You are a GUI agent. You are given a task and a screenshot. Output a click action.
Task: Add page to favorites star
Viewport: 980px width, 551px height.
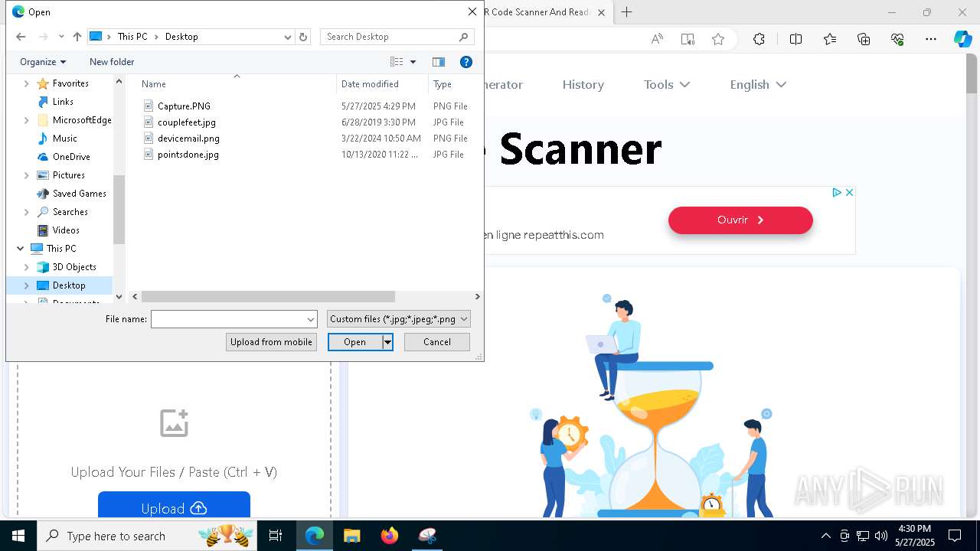(x=718, y=39)
